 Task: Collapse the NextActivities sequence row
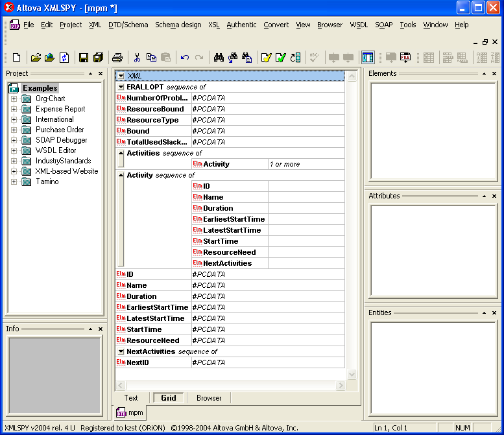click(x=121, y=351)
